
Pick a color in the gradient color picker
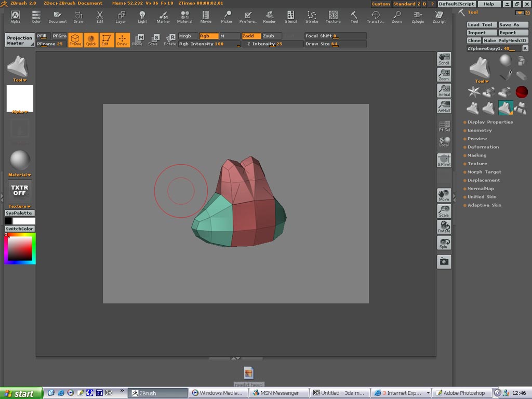(x=20, y=248)
